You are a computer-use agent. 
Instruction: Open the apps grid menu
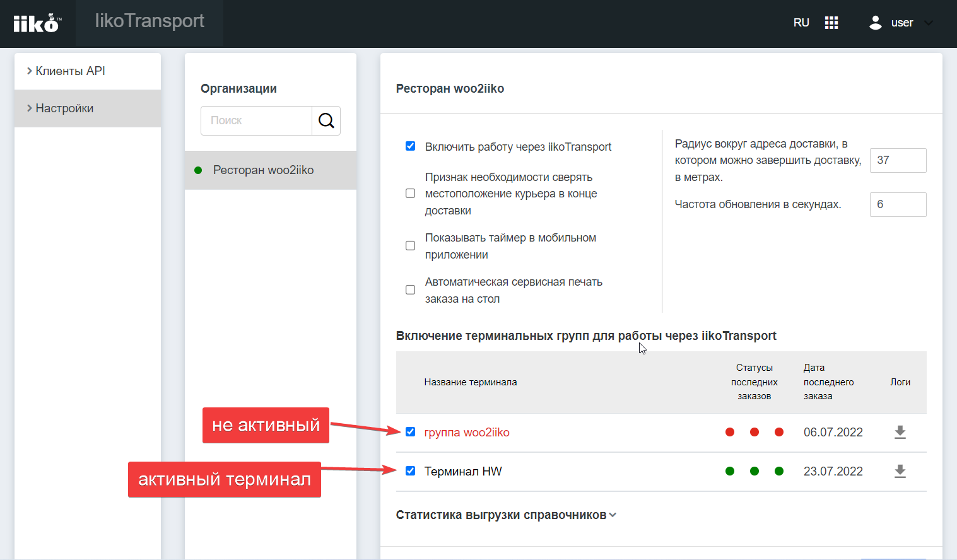tap(831, 23)
